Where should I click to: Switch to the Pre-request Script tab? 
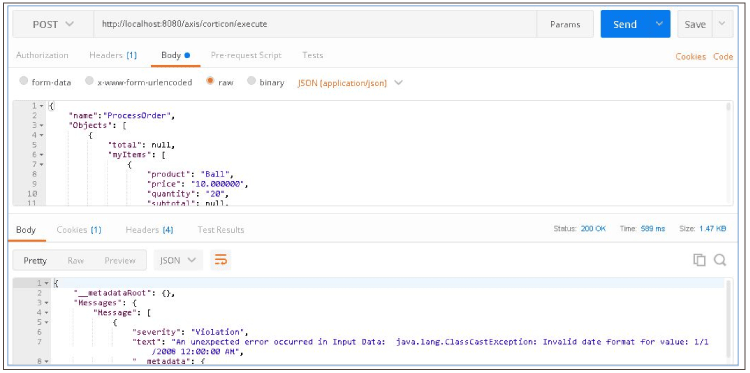pos(246,55)
